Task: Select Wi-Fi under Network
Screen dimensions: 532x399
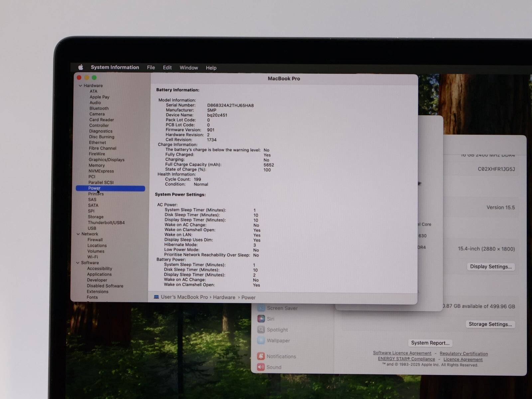Action: pos(92,257)
